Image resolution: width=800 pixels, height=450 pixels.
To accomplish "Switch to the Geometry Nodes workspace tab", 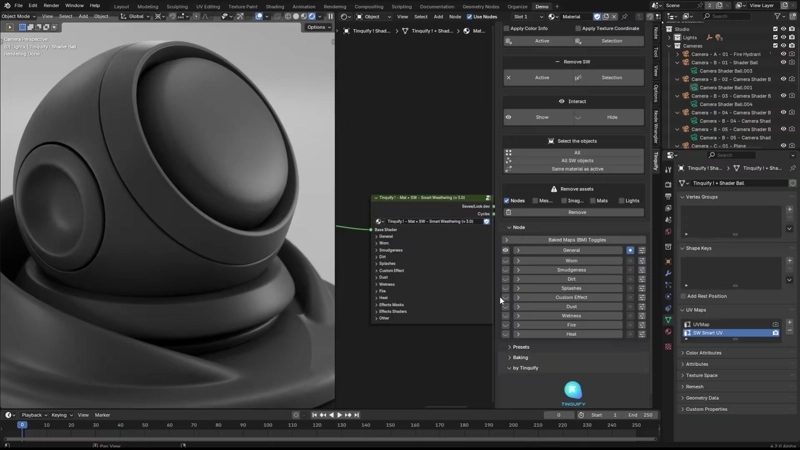I will coord(479,5).
